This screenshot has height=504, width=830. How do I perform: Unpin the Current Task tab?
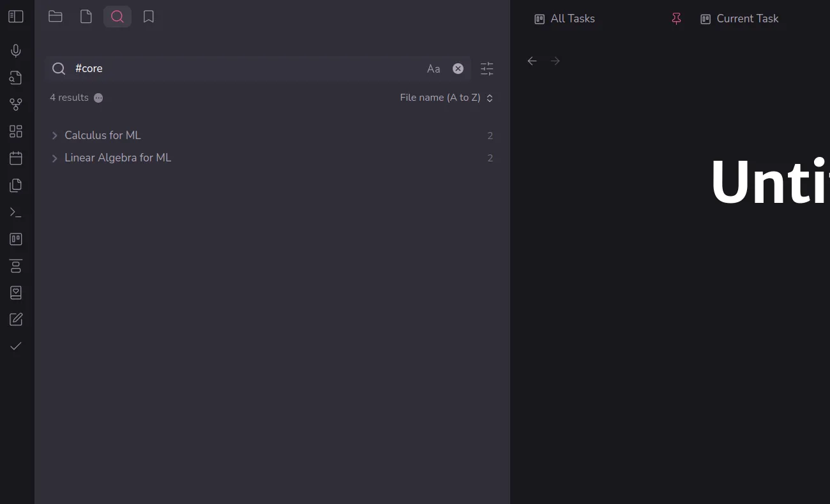tap(677, 19)
